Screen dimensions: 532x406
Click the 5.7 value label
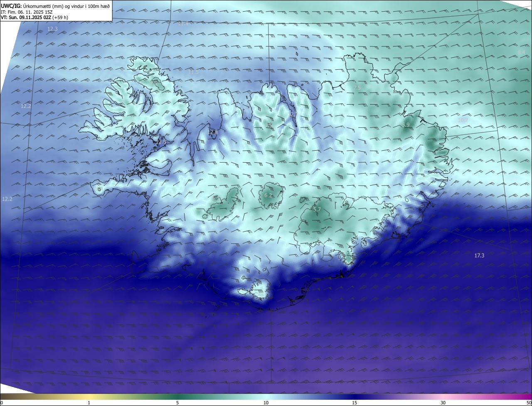(317, 210)
